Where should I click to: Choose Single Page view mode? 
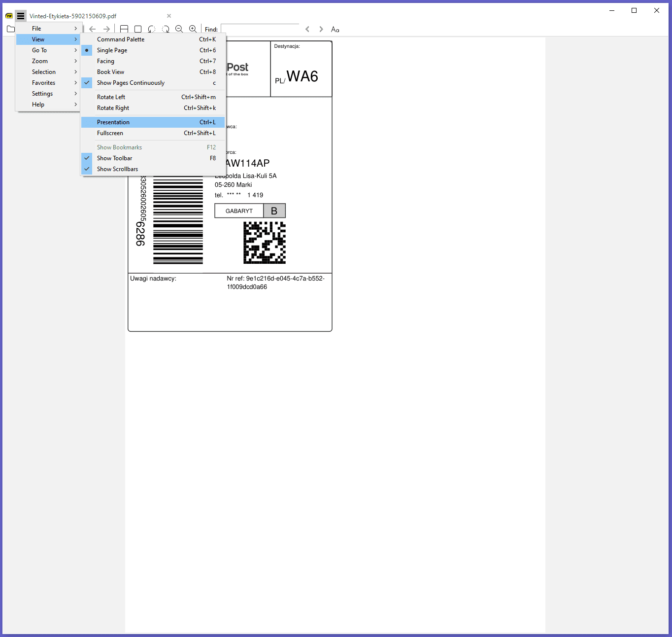point(153,50)
